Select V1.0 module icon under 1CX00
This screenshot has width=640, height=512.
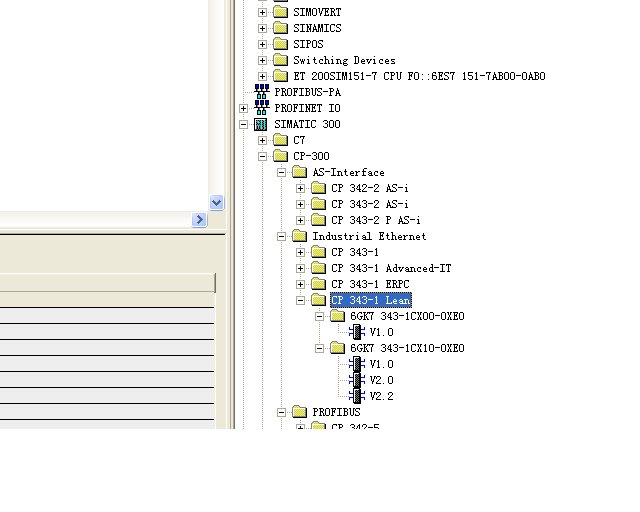pos(357,332)
